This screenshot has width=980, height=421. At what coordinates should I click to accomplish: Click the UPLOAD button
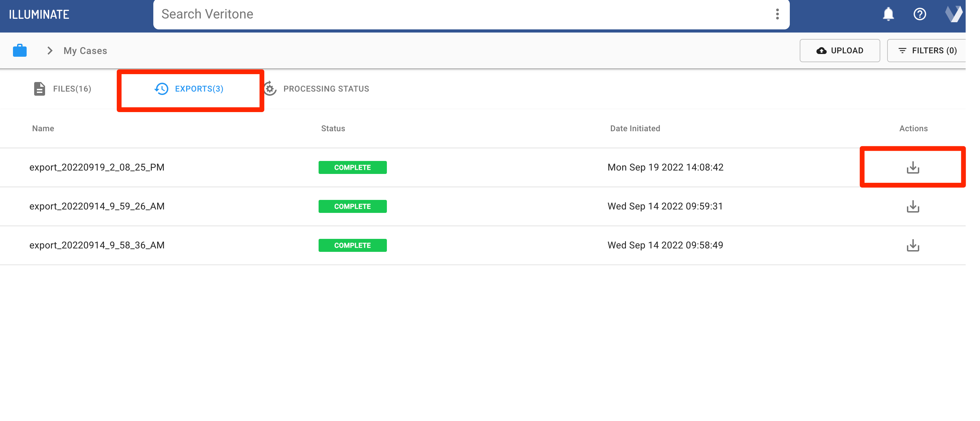coord(839,51)
